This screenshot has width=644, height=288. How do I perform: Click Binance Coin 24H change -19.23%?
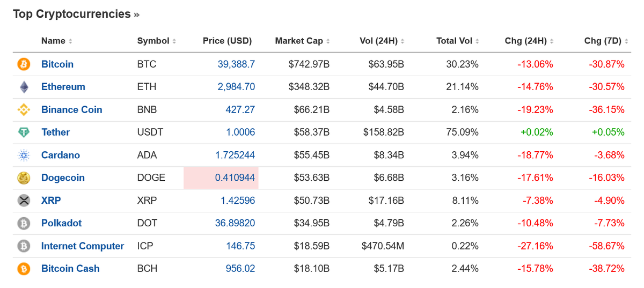tap(535, 110)
